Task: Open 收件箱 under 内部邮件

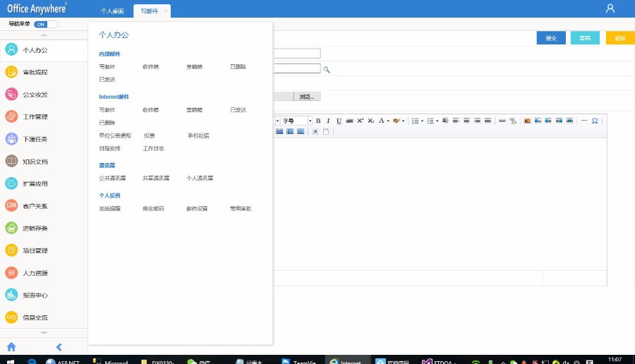Action: 151,67
